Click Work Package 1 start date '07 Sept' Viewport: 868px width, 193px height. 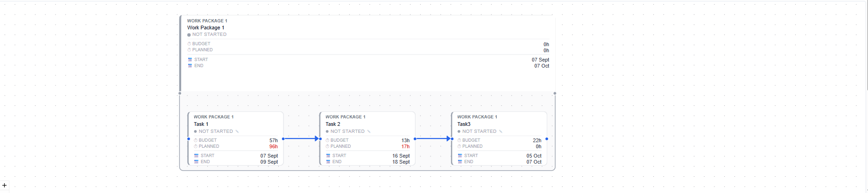coord(540,60)
